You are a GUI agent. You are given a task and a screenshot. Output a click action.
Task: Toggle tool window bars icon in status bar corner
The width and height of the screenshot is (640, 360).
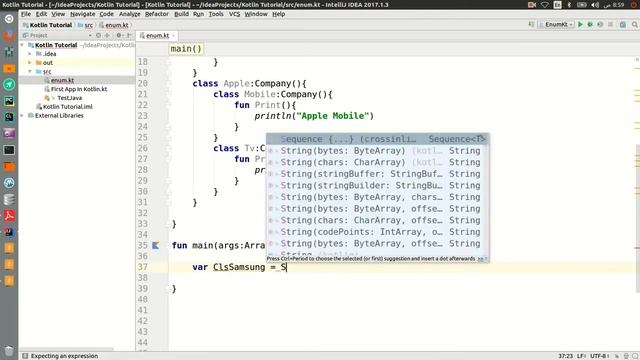[25, 356]
